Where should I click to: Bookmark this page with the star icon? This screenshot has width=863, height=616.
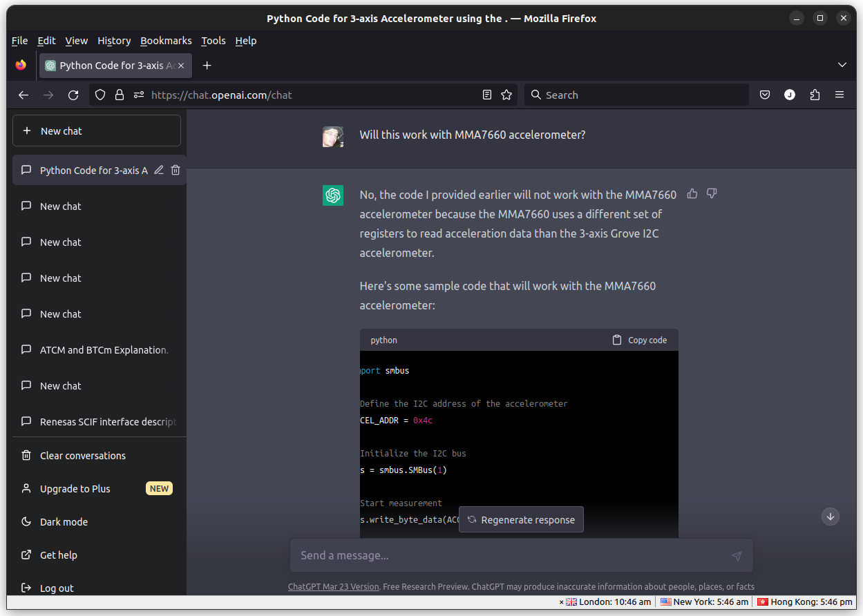[506, 95]
